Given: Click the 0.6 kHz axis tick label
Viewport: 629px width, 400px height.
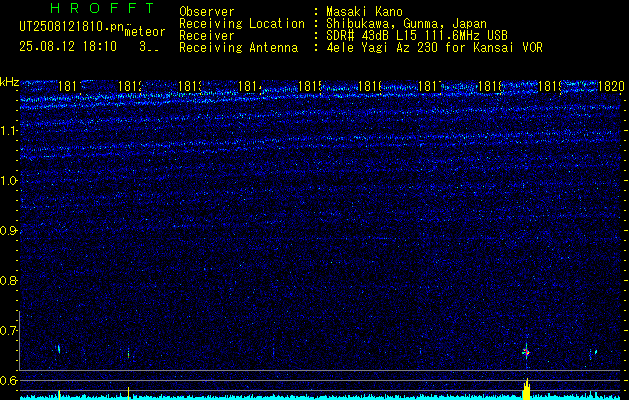Looking at the screenshot, I should pyautogui.click(x=10, y=380).
